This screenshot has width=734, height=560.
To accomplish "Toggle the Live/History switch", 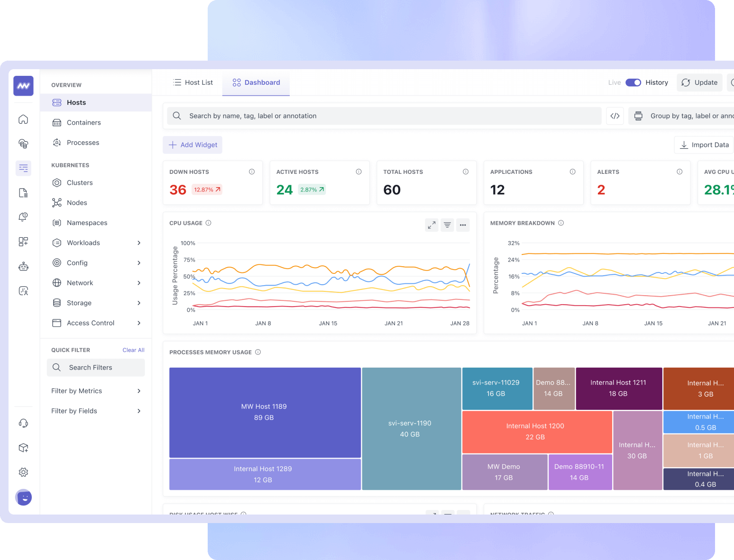I will (x=633, y=82).
